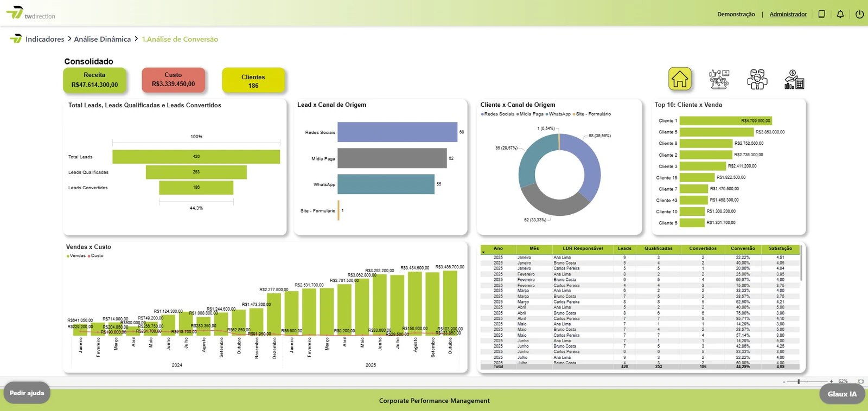Click fit-to-page icon next to 62%
The width and height of the screenshot is (868, 411).
pyautogui.click(x=860, y=382)
